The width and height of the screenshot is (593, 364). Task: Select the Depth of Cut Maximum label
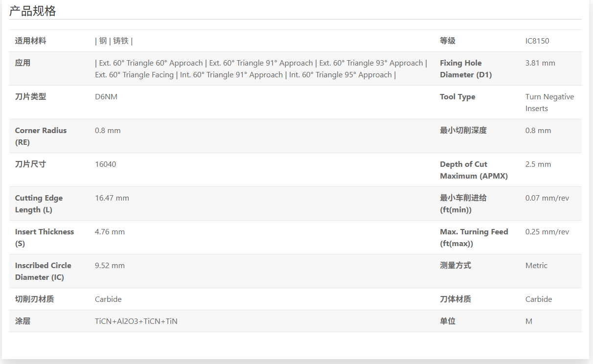(473, 170)
